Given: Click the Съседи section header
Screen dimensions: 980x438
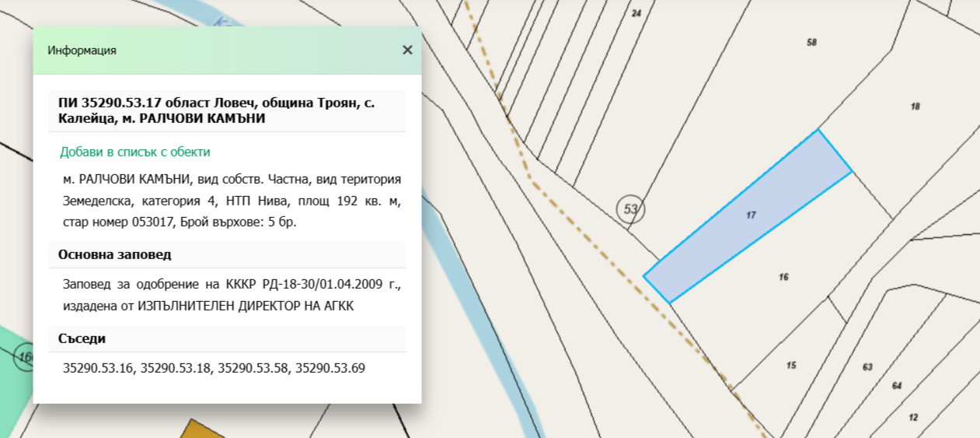Looking at the screenshot, I should (x=82, y=338).
